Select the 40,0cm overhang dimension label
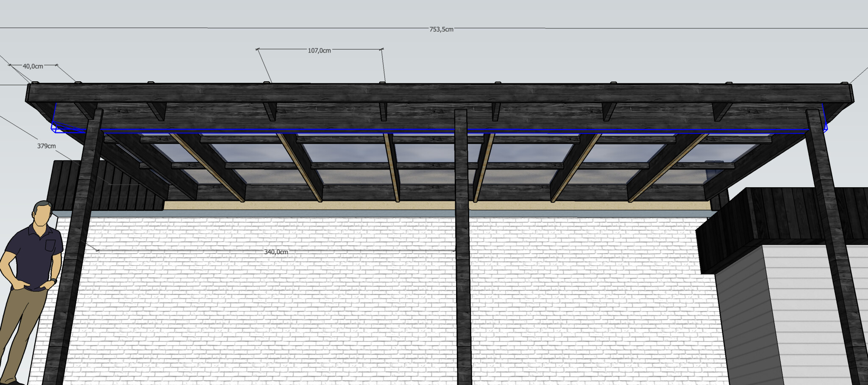The width and height of the screenshot is (868, 385). [x=33, y=66]
